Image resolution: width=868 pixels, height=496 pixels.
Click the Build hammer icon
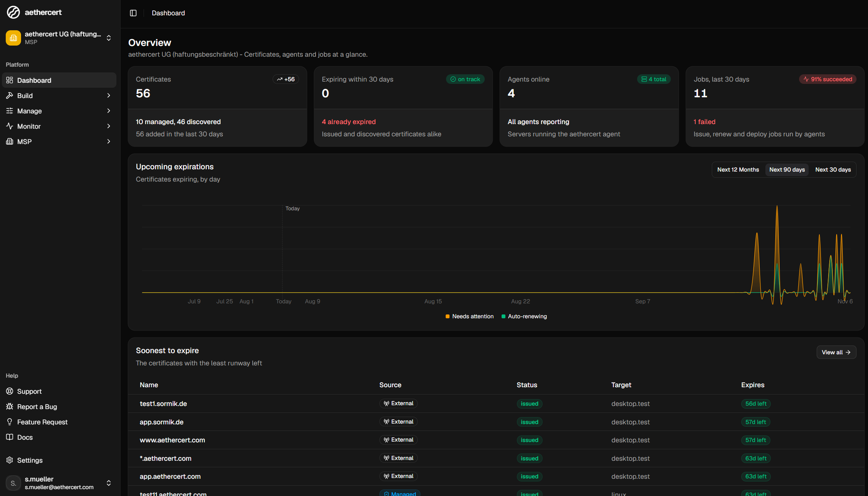10,95
